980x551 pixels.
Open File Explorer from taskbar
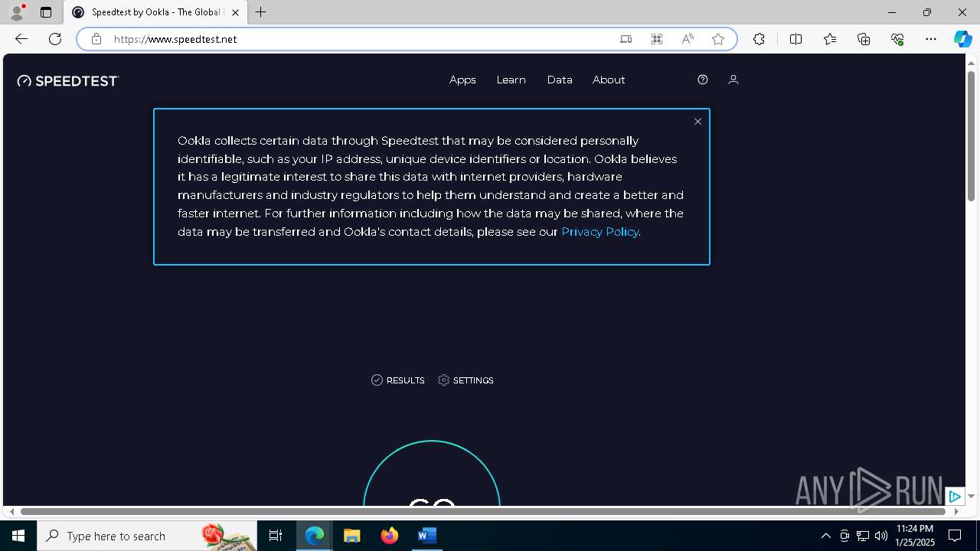[x=351, y=536]
